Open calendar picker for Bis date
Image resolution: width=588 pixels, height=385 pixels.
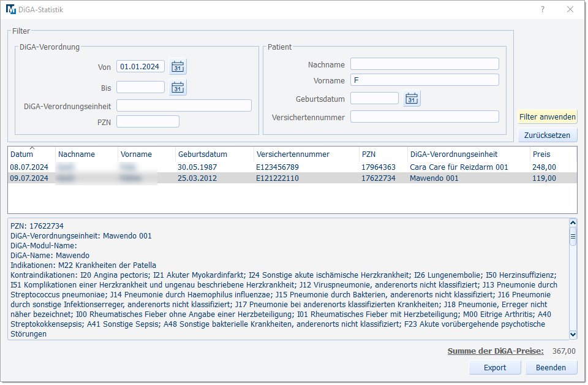178,88
